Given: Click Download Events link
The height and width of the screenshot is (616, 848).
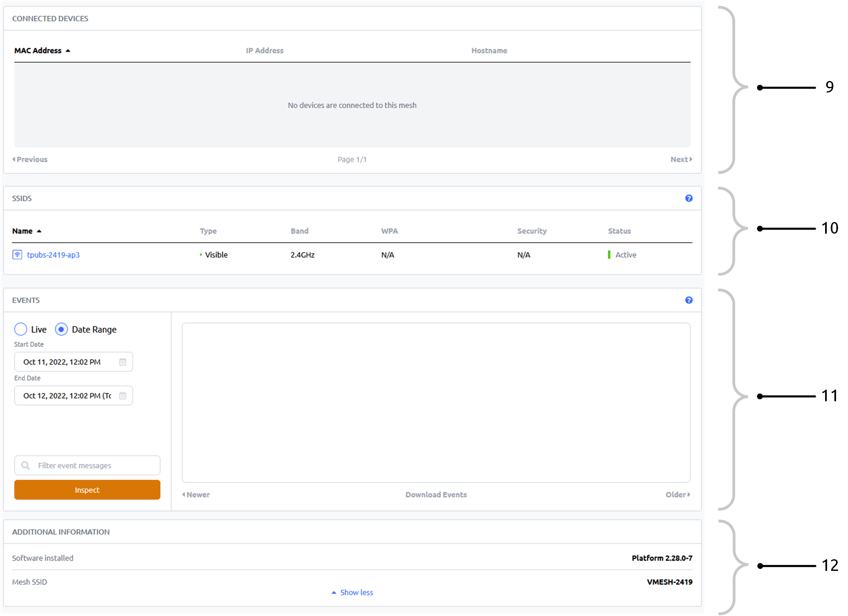Looking at the screenshot, I should coord(436,495).
